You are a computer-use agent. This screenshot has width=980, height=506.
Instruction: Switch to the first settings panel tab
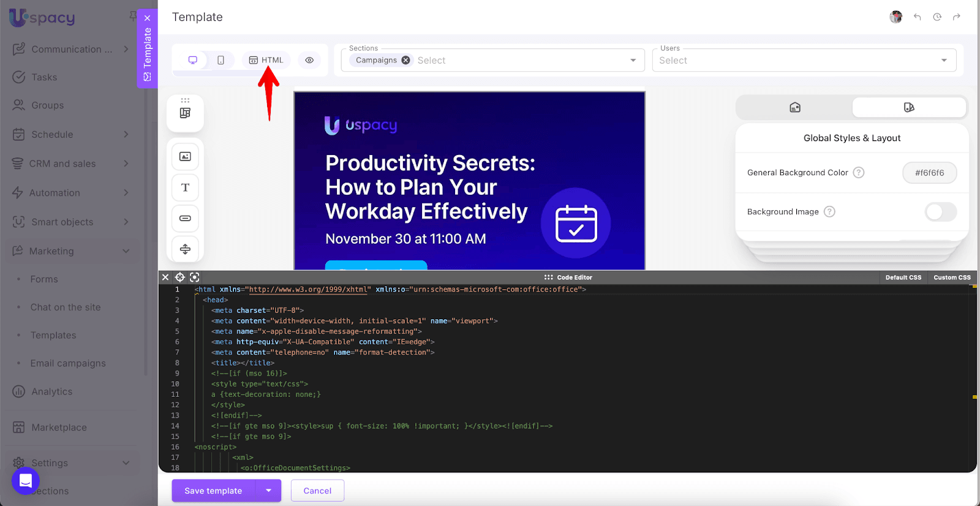[x=795, y=107]
